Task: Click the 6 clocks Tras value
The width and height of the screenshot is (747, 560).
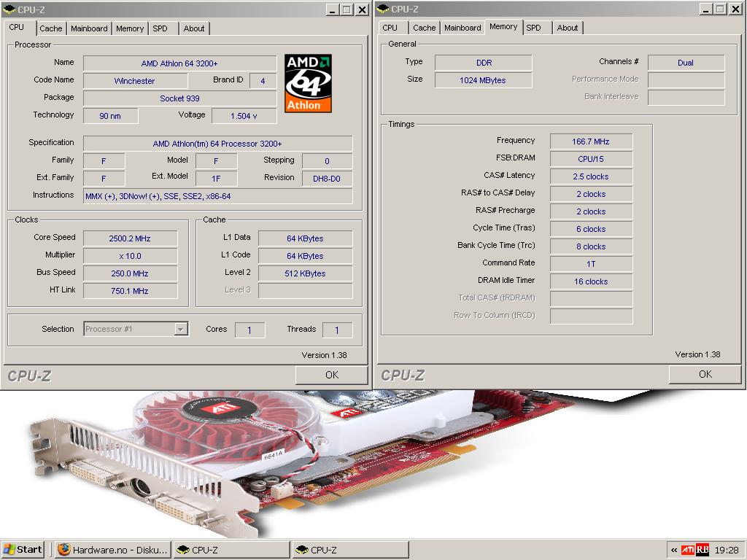Action: tap(591, 229)
